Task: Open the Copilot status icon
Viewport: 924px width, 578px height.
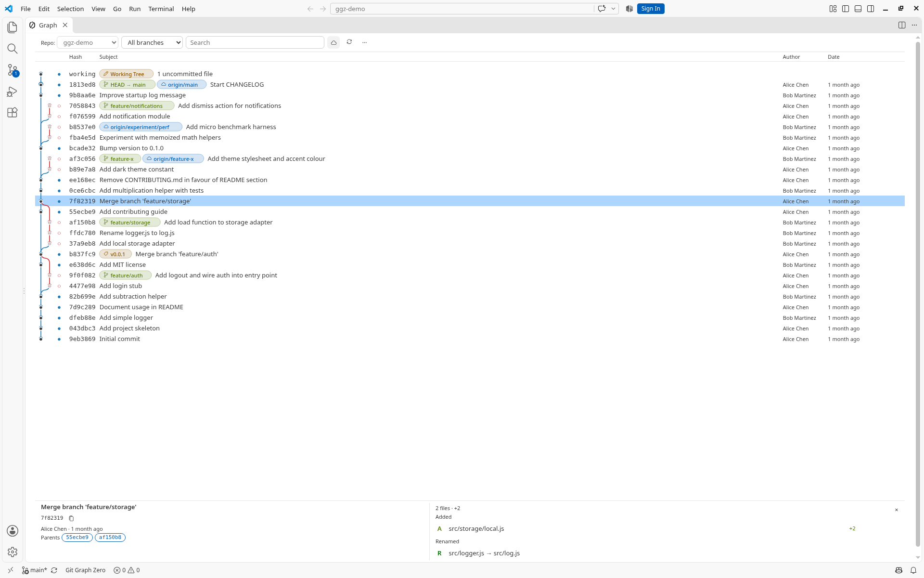Action: 898,570
